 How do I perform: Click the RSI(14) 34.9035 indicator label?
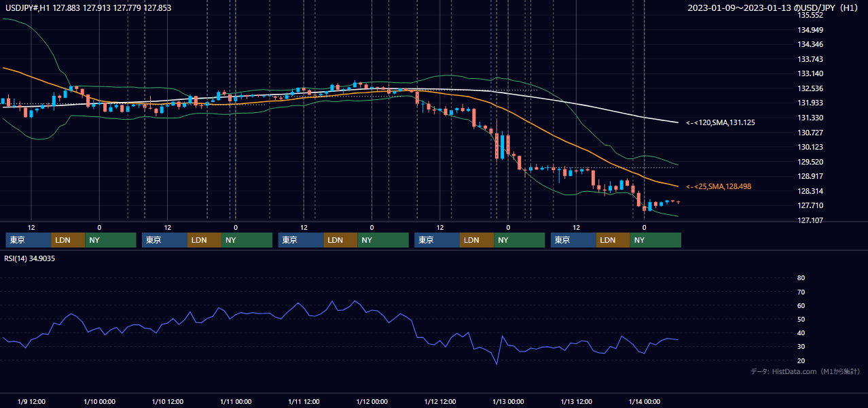pyautogui.click(x=30, y=258)
